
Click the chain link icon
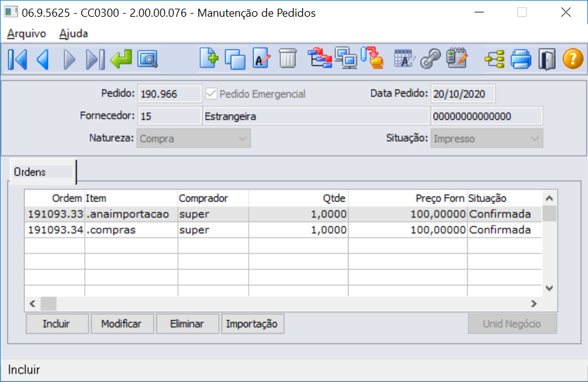pos(430,60)
